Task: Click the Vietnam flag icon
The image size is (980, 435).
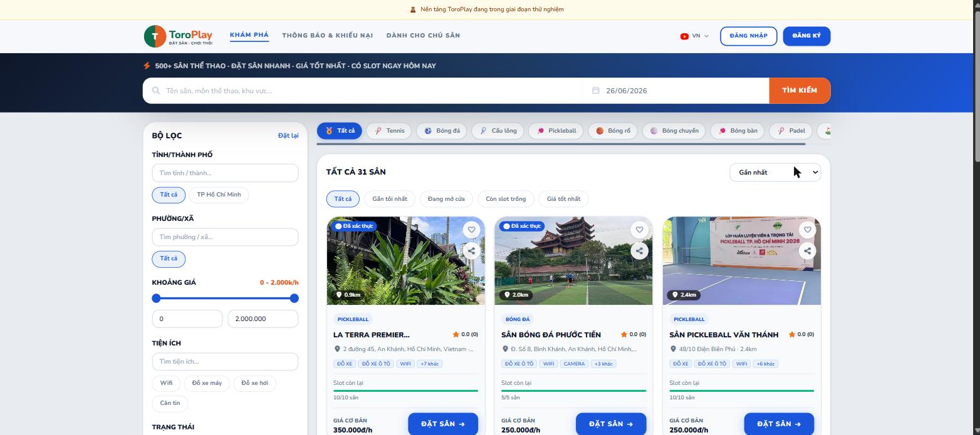Action: (x=684, y=36)
